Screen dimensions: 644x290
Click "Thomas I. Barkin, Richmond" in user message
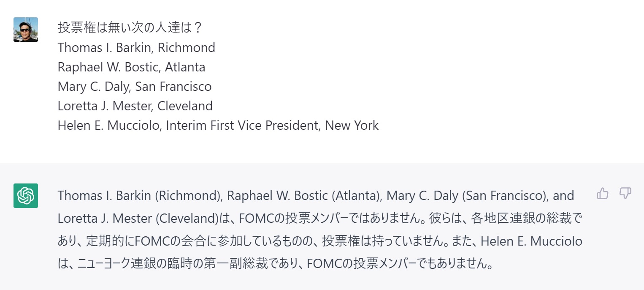pos(136,47)
